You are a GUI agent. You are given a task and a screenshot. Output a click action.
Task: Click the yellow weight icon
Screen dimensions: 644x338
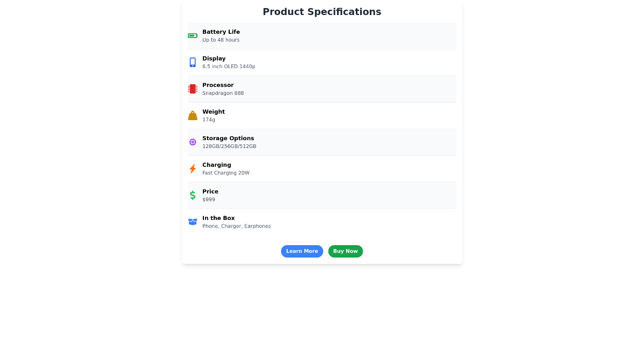[193, 115]
